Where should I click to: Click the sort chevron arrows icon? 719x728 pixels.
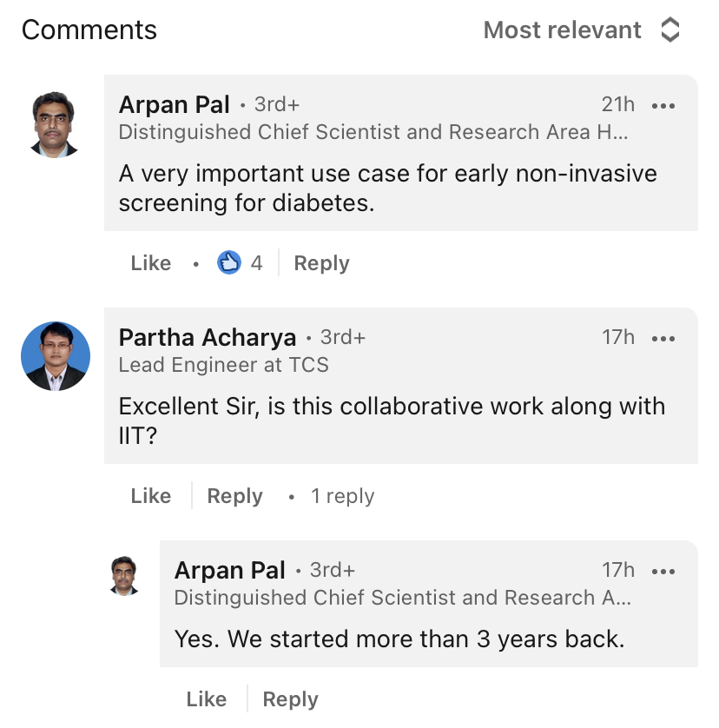tap(670, 30)
